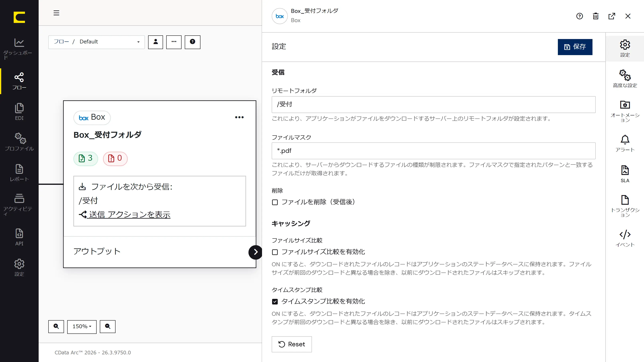Open the flow help question-mark button

193,42
